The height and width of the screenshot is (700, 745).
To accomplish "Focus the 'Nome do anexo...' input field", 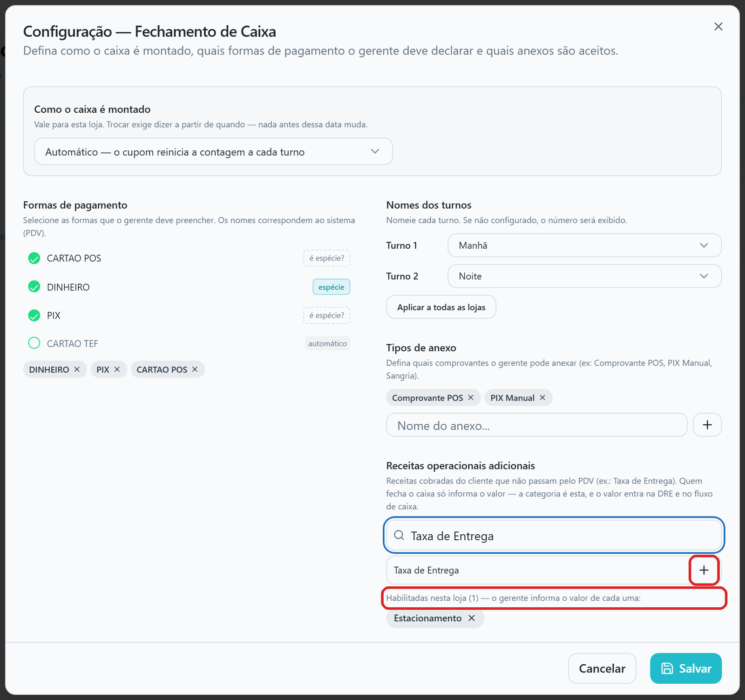I will (x=537, y=425).
